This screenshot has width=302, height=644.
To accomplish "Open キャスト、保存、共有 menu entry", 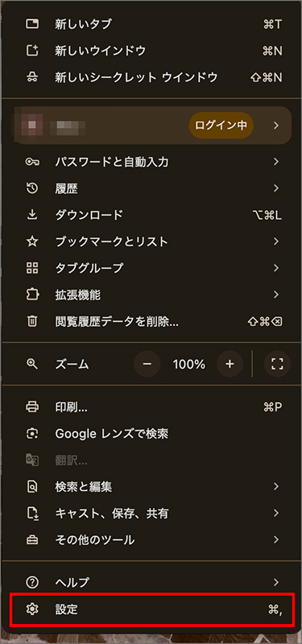I will click(x=151, y=514).
